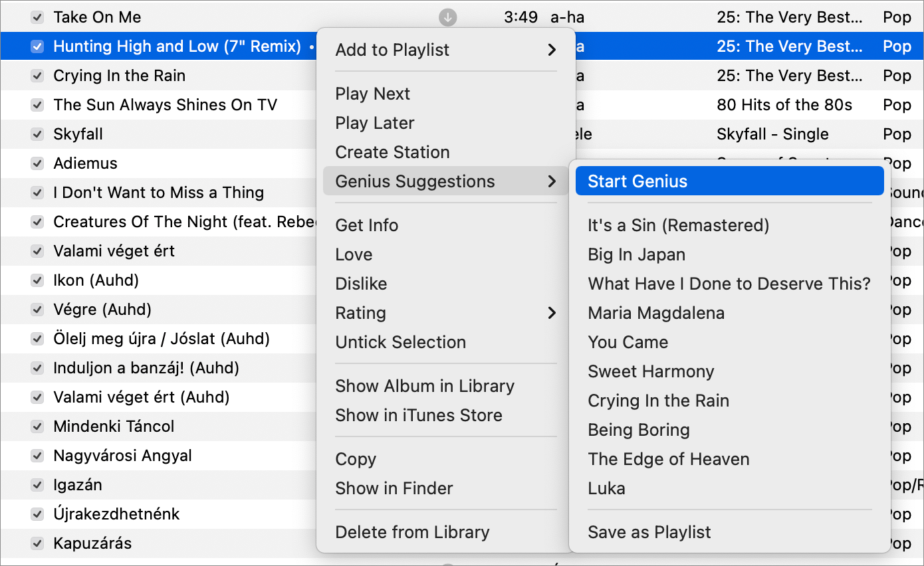Untick the Skyfall song checkbox
Image resolution: width=924 pixels, height=566 pixels.
38,134
